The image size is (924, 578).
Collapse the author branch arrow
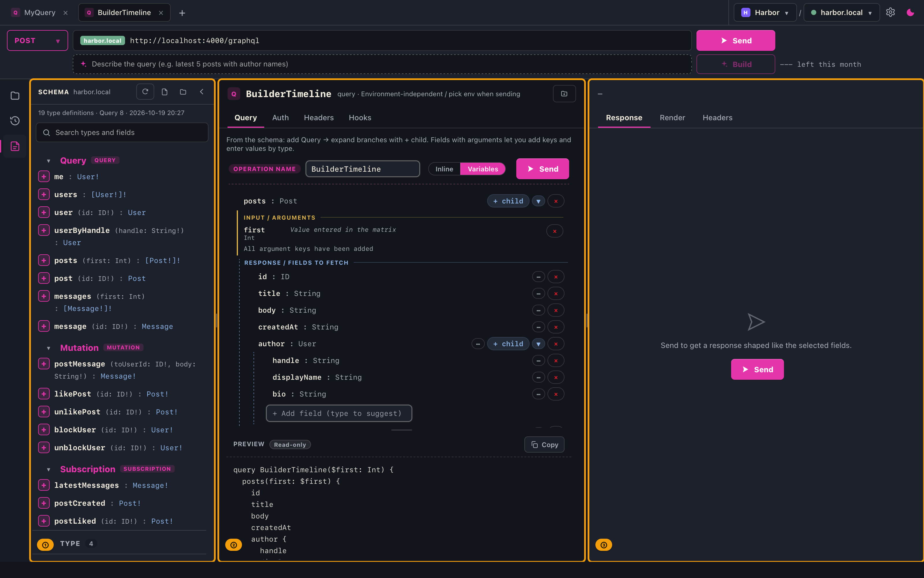pos(538,344)
